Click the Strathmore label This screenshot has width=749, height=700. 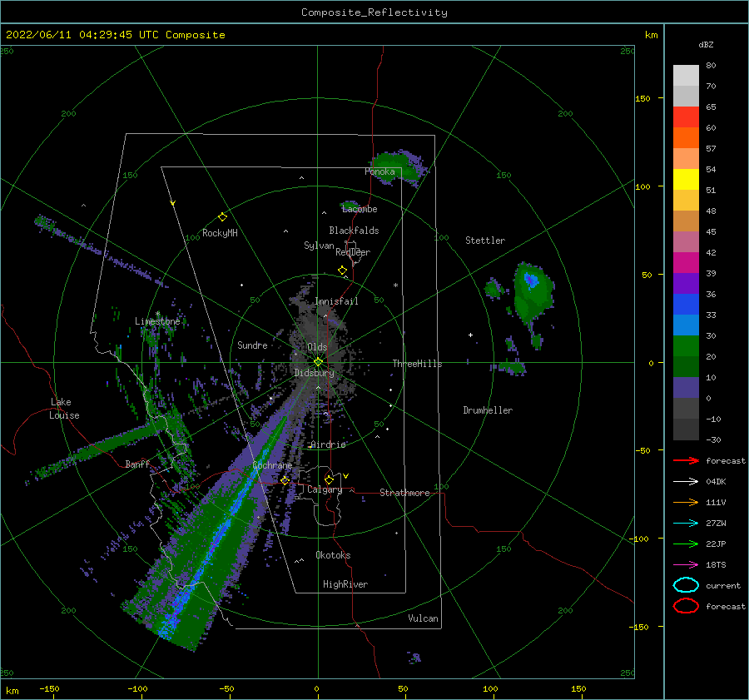pyautogui.click(x=404, y=493)
